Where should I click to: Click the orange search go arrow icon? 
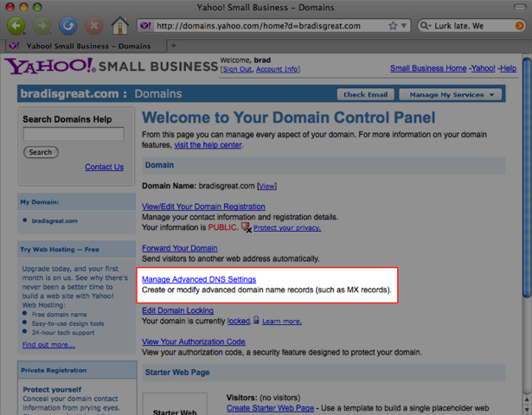click(519, 26)
